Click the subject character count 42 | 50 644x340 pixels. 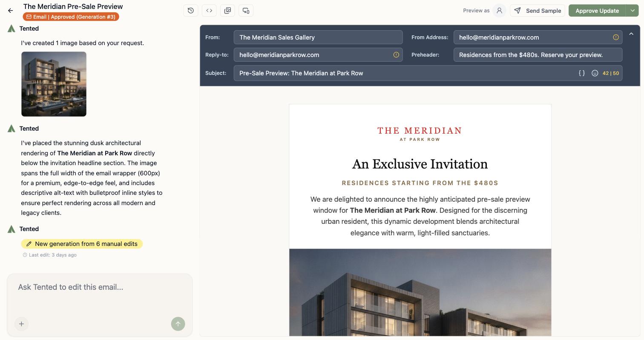(611, 73)
